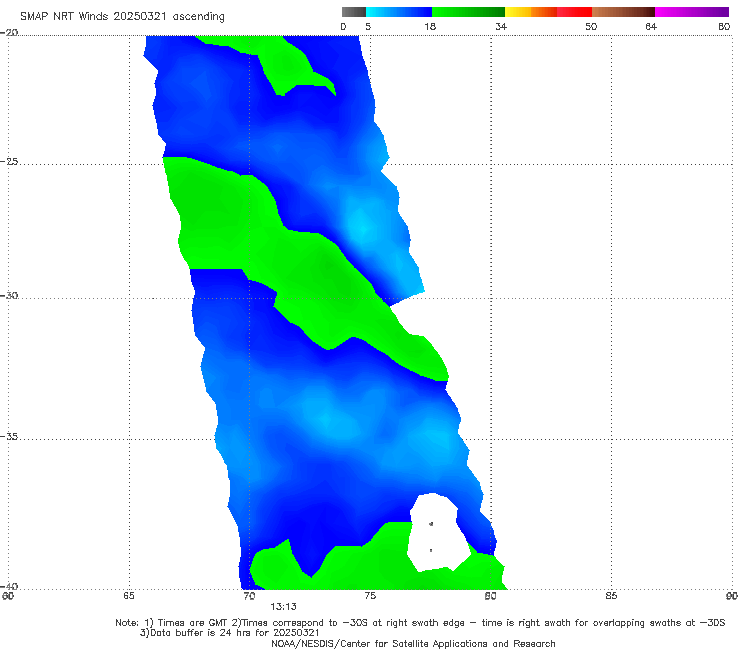740x650 pixels.
Task: Click the red segment of the colorbar
Action: click(x=574, y=12)
